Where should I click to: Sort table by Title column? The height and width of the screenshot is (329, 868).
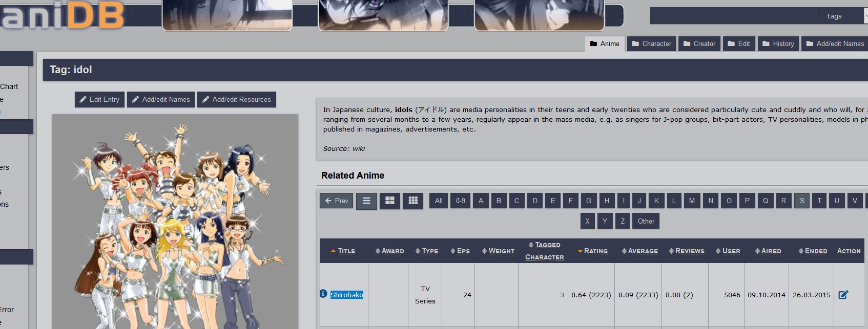[x=346, y=251]
